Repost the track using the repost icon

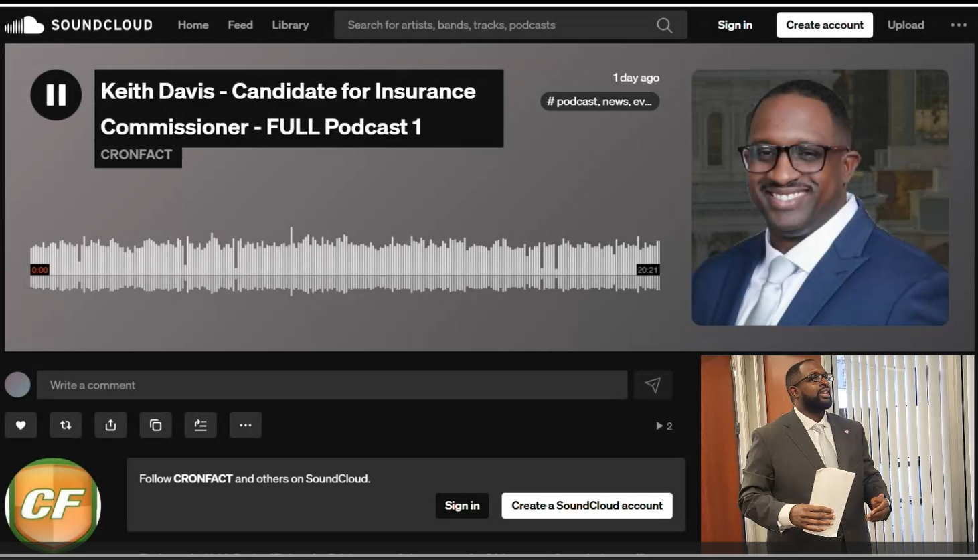click(x=66, y=425)
